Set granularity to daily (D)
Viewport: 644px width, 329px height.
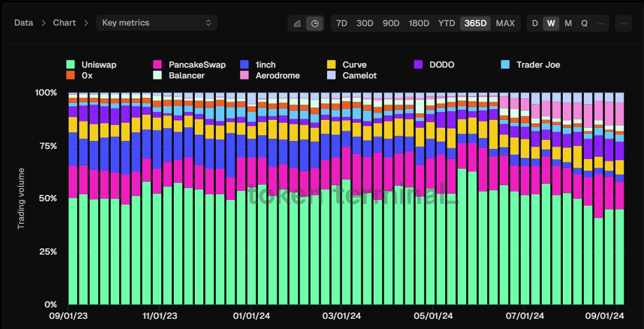pyautogui.click(x=535, y=23)
